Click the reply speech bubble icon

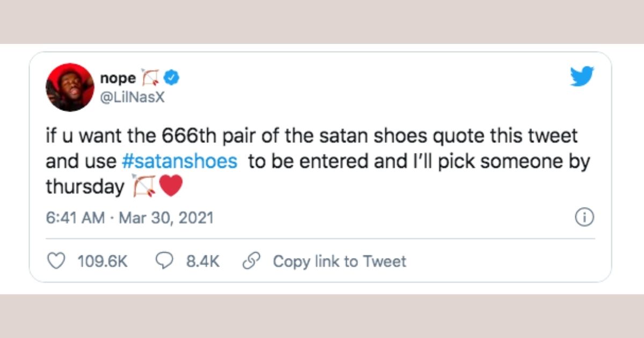point(163,261)
